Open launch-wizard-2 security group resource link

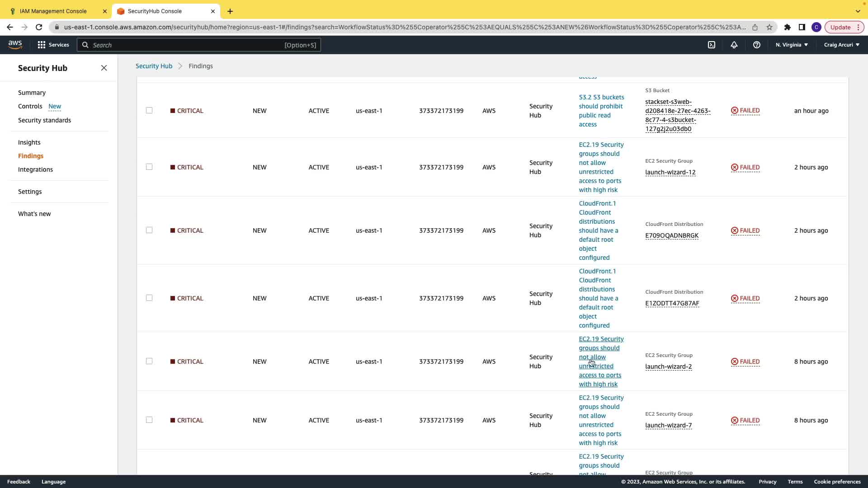coord(668,366)
